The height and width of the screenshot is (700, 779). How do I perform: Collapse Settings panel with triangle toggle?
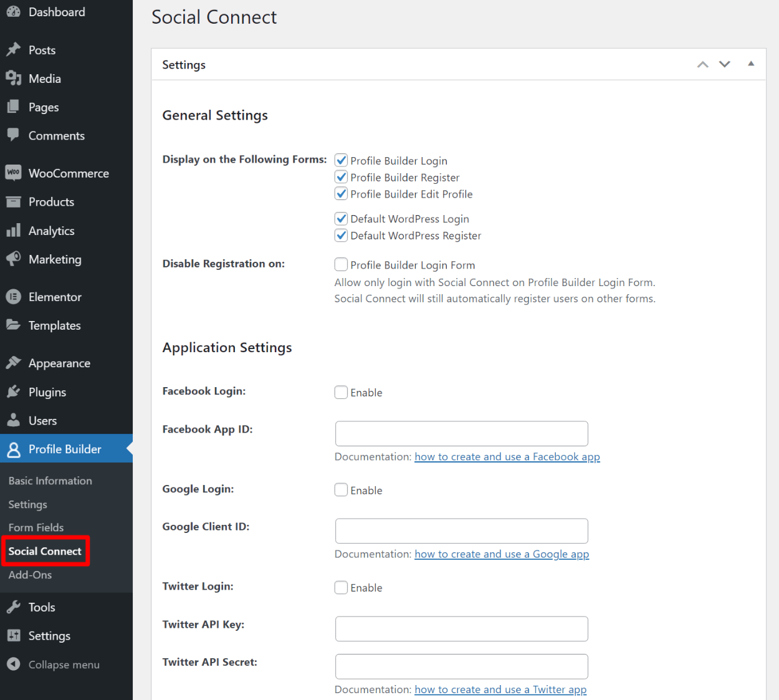point(751,64)
